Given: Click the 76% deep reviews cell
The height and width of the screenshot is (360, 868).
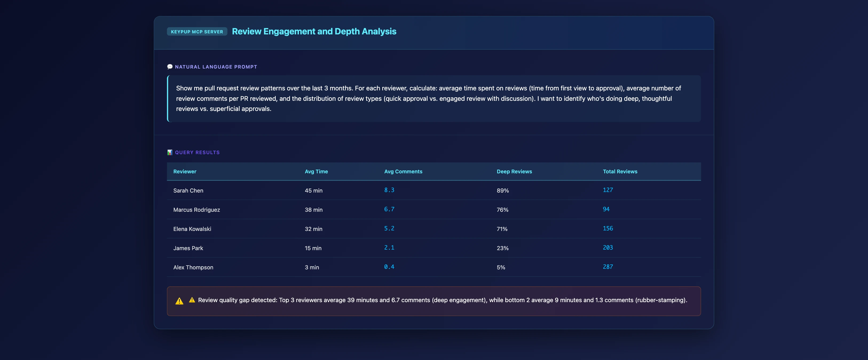Looking at the screenshot, I should [x=502, y=210].
